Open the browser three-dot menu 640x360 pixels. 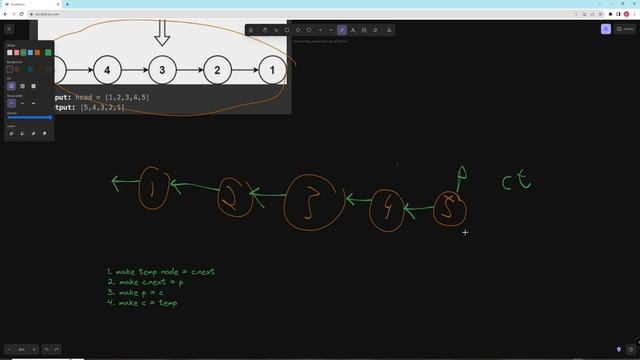(635, 14)
